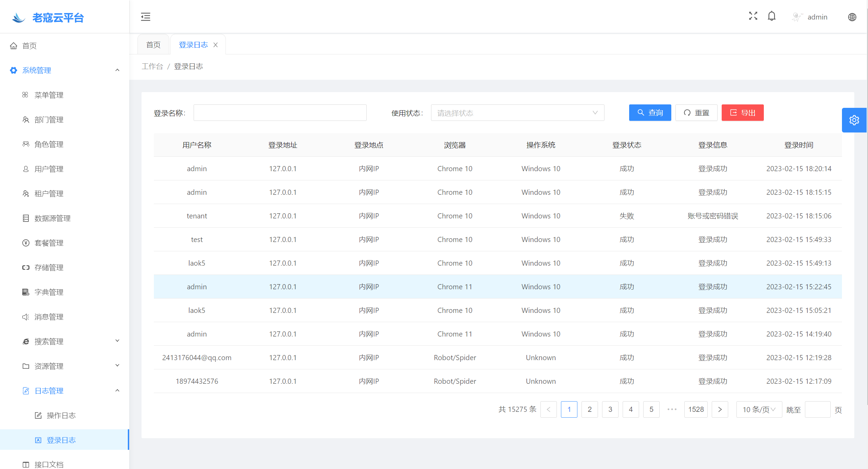This screenshot has height=469, width=868.
Task: Click the 登录名称 input field
Action: click(x=280, y=113)
